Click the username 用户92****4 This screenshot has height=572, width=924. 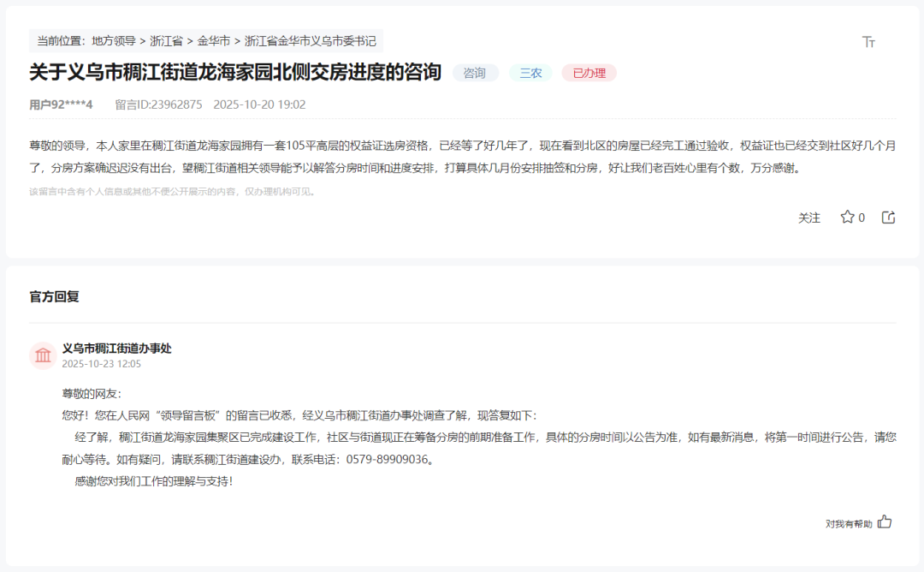coord(61,104)
